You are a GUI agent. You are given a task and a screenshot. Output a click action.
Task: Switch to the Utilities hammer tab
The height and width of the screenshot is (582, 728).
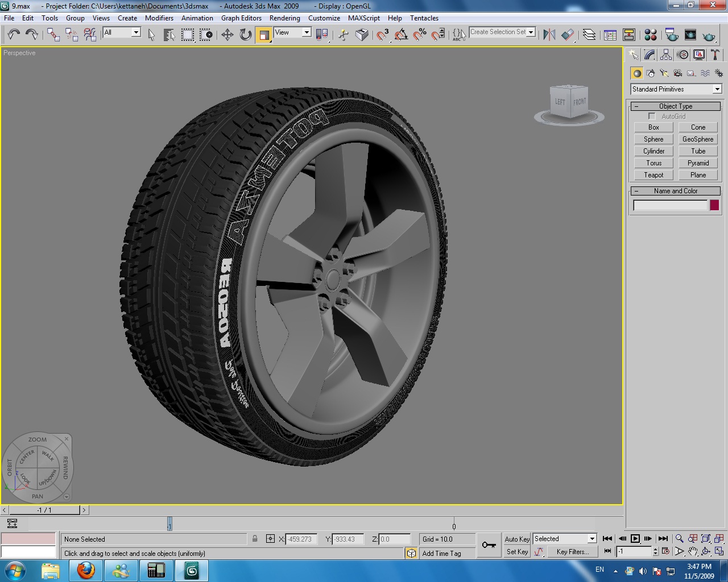click(x=715, y=55)
